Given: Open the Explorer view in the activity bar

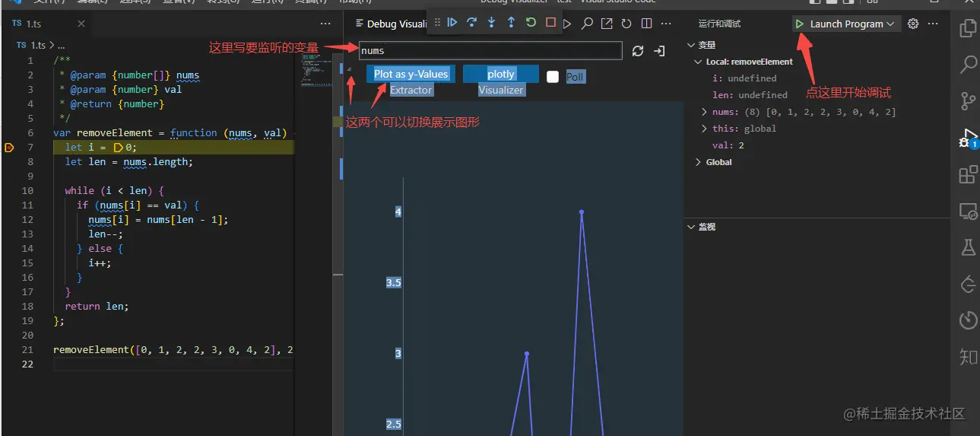Looking at the screenshot, I should 969,29.
